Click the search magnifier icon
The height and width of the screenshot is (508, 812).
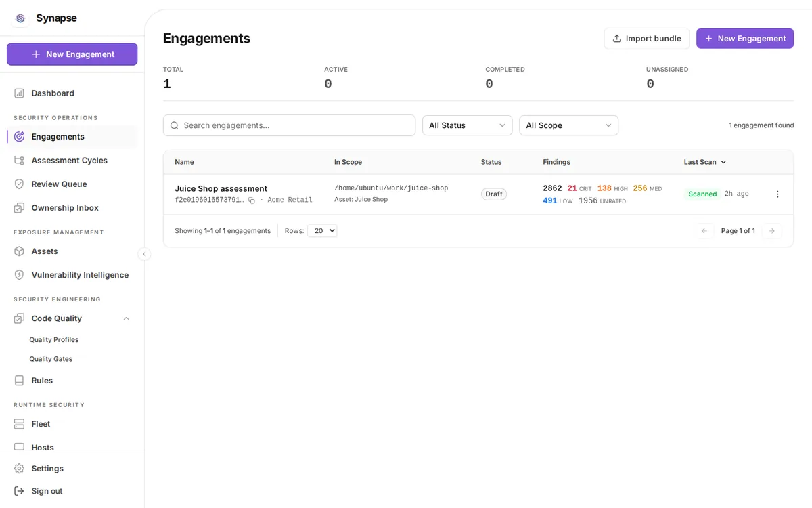(x=175, y=125)
